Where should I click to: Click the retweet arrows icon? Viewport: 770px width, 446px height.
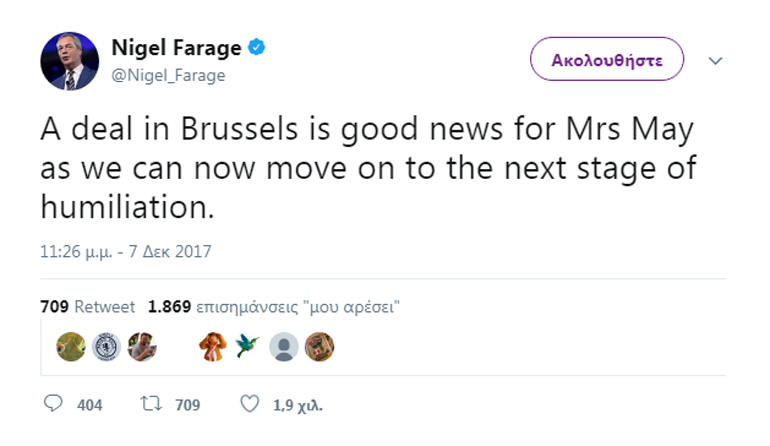click(x=150, y=405)
